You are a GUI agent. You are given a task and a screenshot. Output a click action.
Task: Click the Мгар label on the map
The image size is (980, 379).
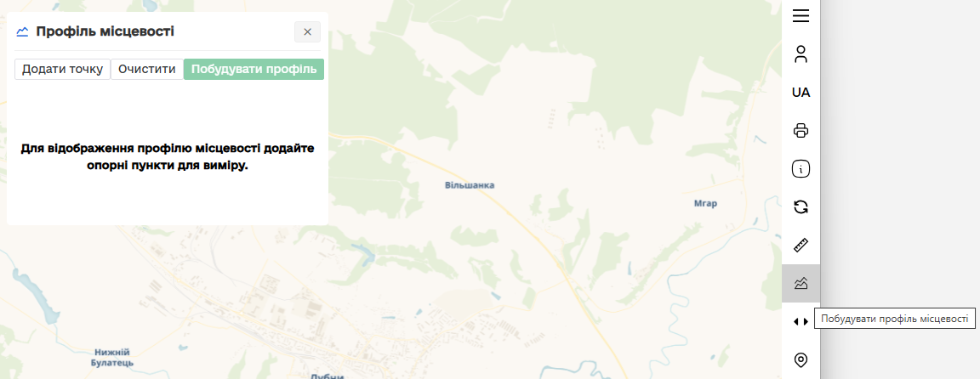click(705, 204)
